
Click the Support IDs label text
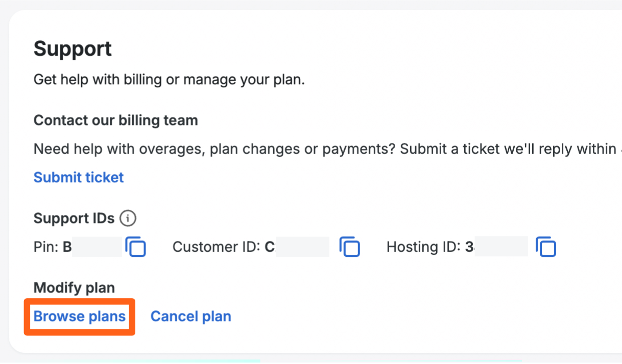tap(74, 219)
